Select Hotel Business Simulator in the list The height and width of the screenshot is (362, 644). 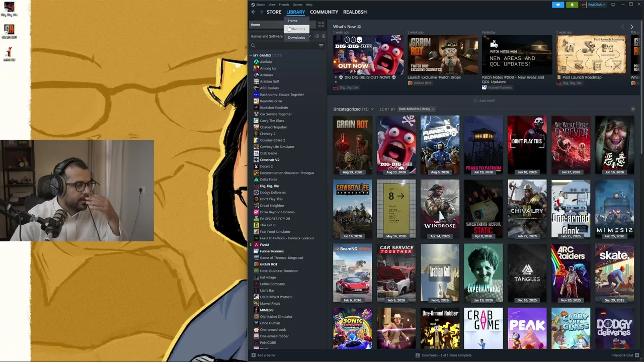coord(279,271)
